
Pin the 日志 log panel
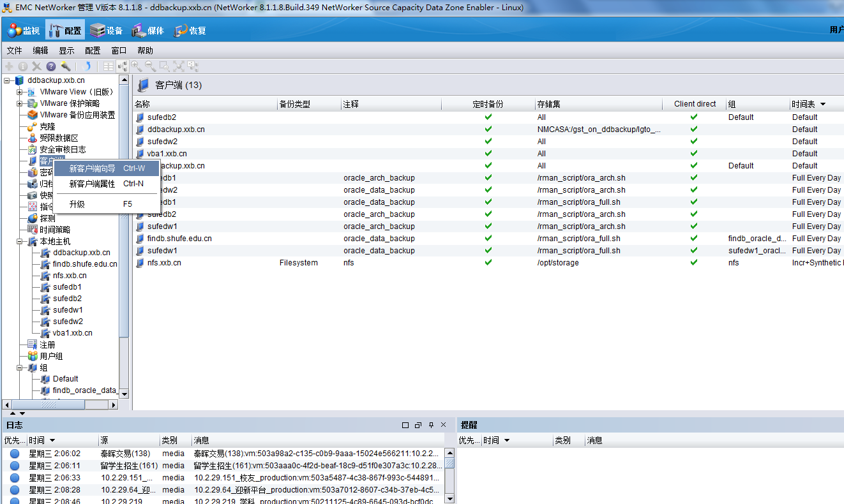431,425
